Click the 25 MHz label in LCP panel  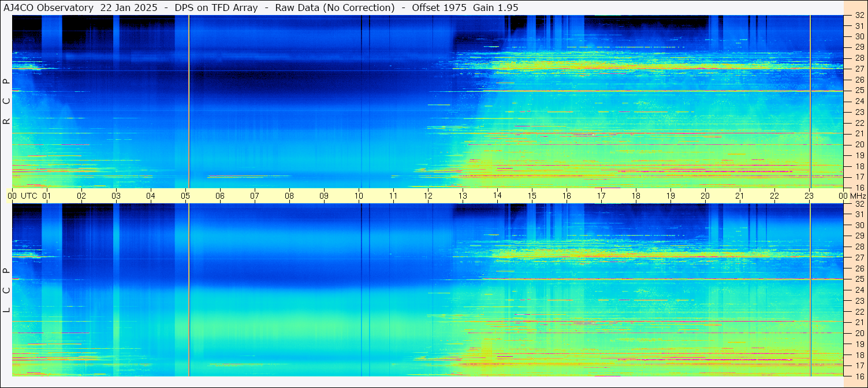859,279
